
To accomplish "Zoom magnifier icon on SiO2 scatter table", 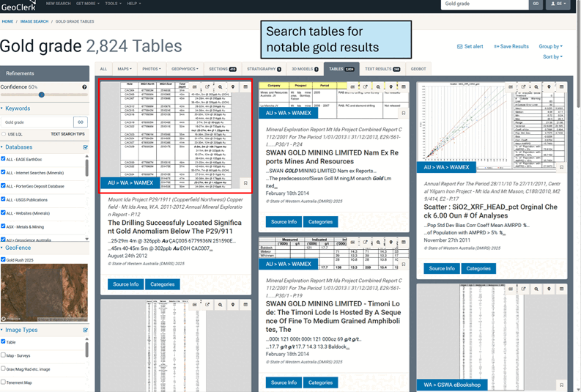I will (536, 86).
